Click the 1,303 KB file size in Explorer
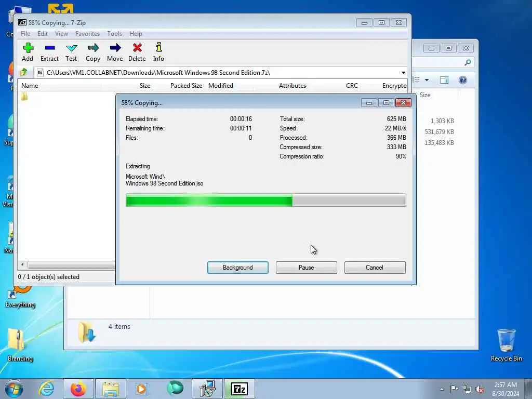 pyautogui.click(x=442, y=121)
